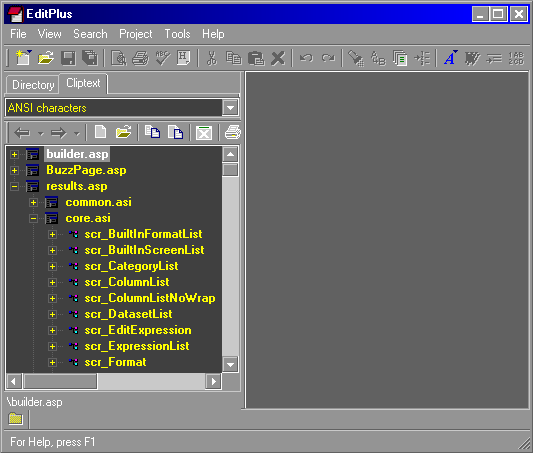
Task: Click the Delete X icon in main toolbar
Action: pyautogui.click(x=278, y=58)
